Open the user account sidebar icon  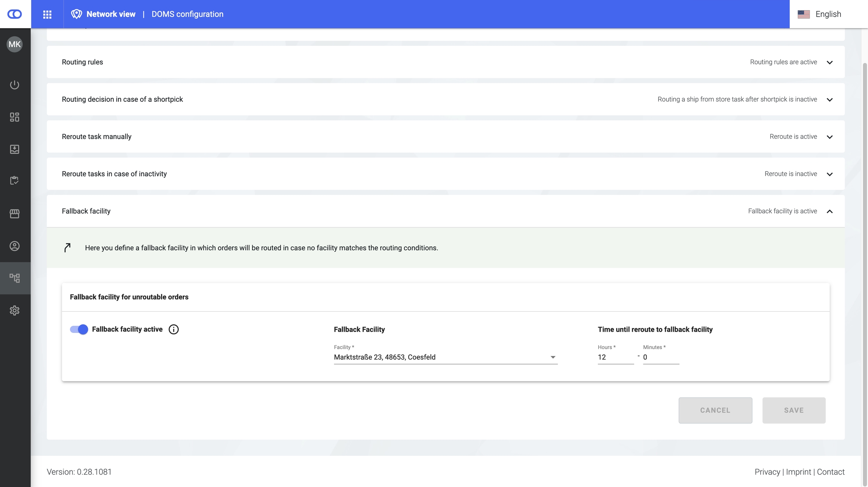[x=15, y=246]
